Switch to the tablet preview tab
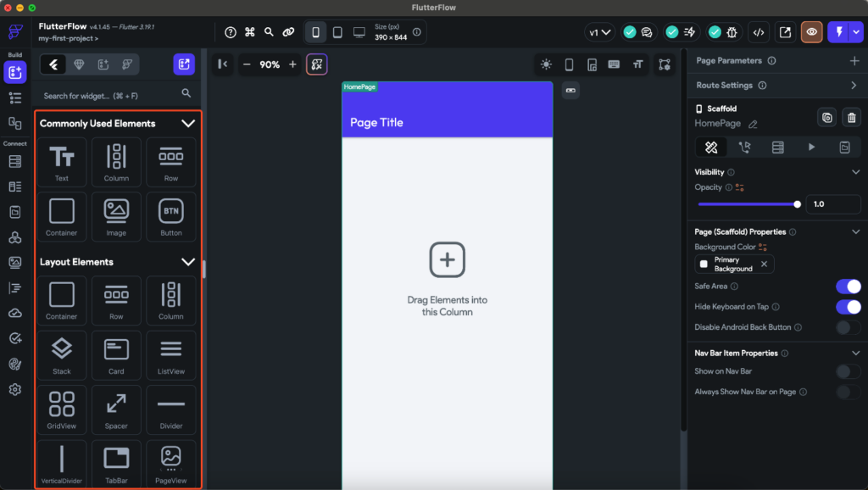 click(x=337, y=31)
